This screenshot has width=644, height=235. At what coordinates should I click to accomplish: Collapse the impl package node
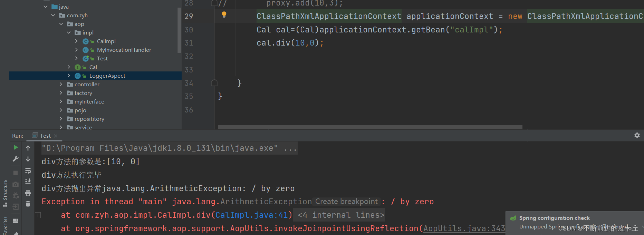click(69, 32)
